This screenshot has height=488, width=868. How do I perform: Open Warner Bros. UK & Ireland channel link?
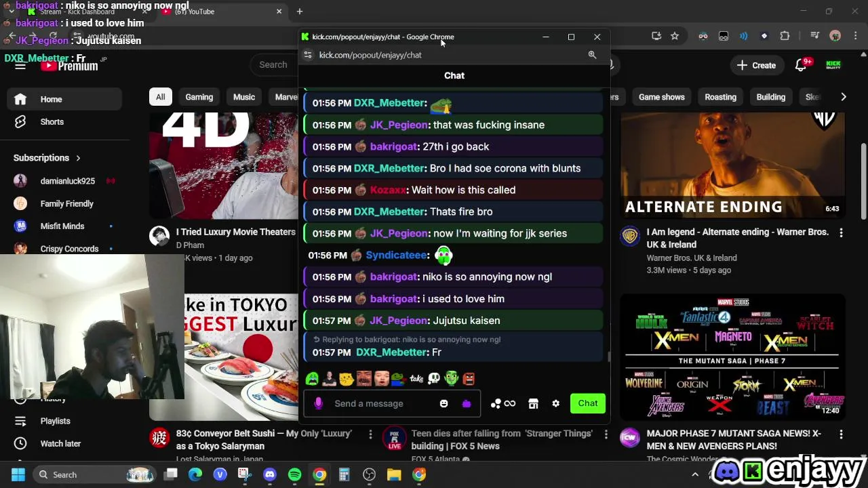coord(692,258)
